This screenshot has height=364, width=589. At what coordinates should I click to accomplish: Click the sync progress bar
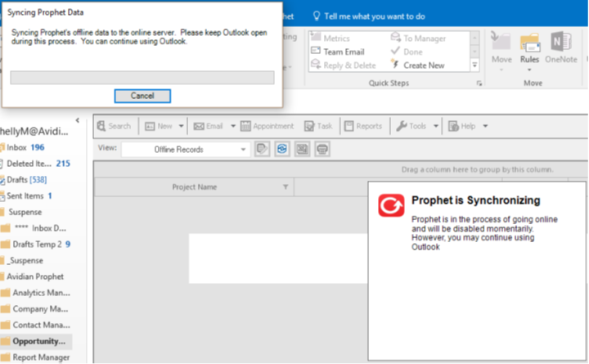click(142, 78)
